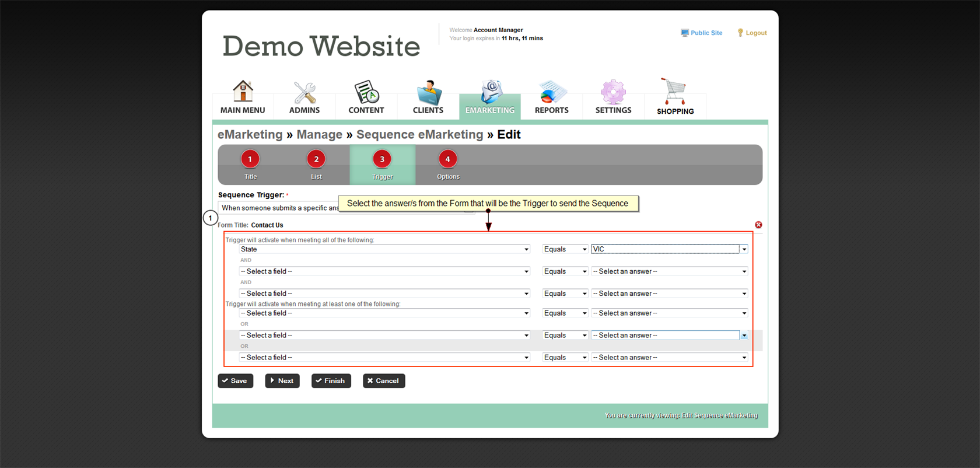Open the Reports chart icon
Image resolution: width=980 pixels, height=468 pixels.
point(551,92)
